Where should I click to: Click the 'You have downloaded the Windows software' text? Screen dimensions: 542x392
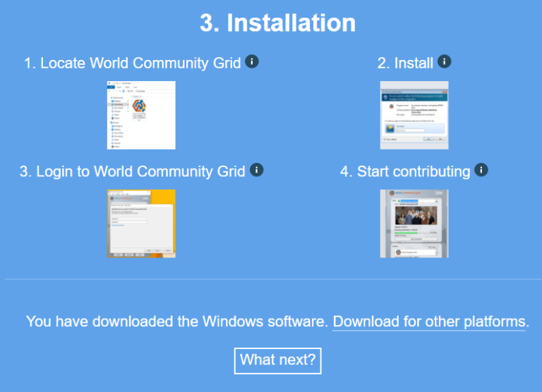point(176,322)
